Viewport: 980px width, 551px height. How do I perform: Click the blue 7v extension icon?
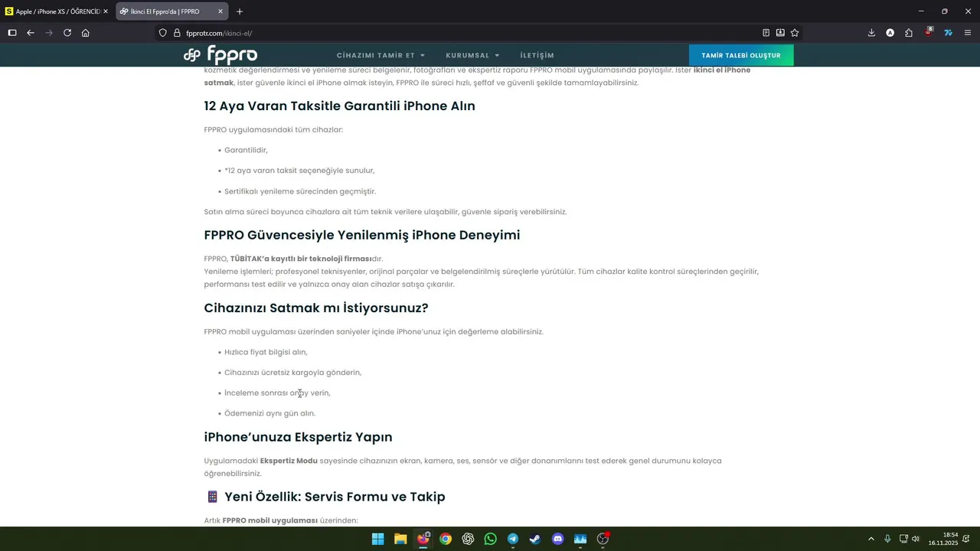[948, 33]
